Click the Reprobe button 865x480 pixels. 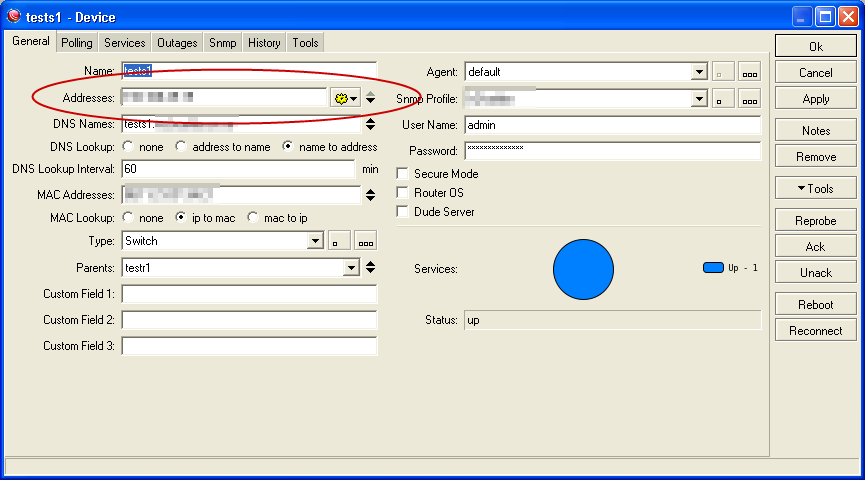pos(816,221)
